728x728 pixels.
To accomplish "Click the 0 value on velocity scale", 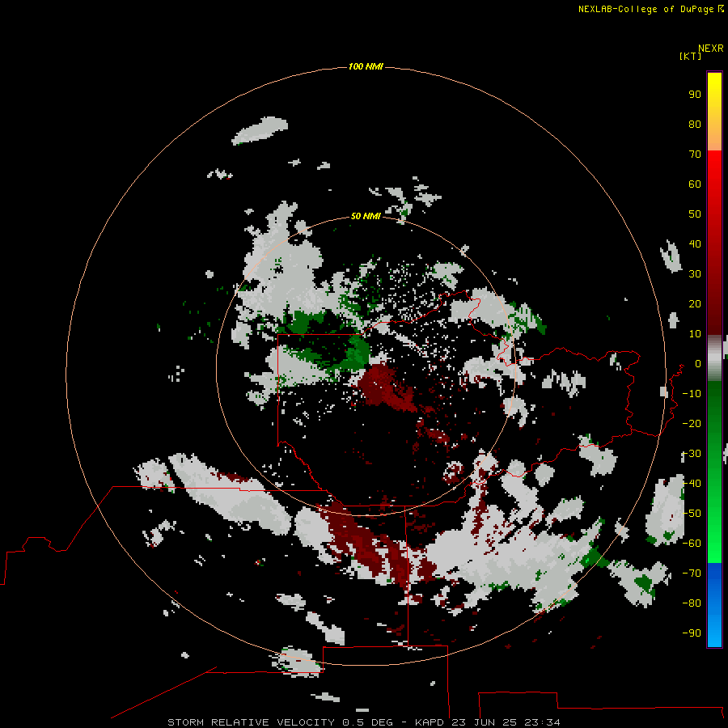I will point(698,364).
